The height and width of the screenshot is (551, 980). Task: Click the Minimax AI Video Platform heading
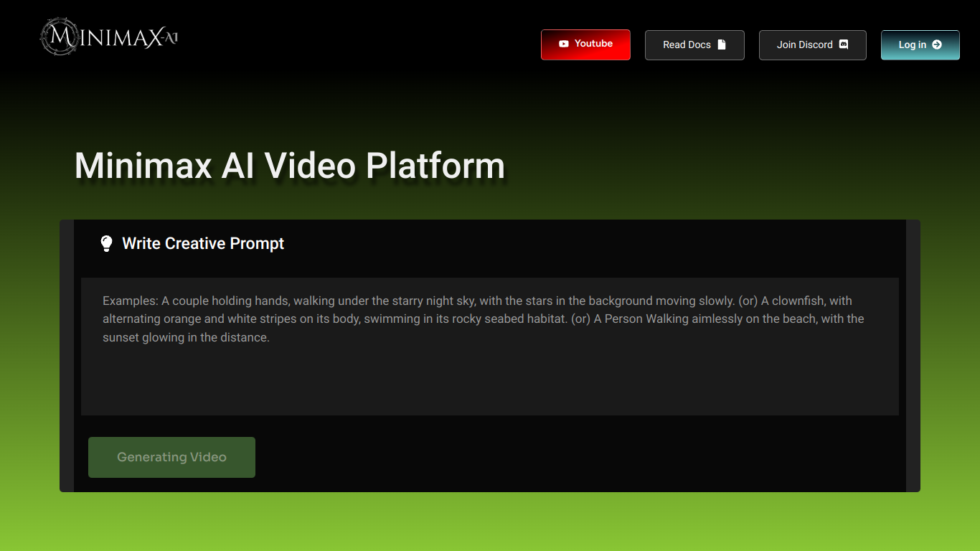point(290,166)
